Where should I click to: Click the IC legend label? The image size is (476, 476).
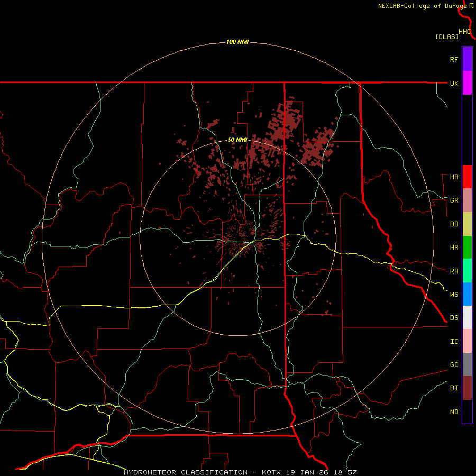click(454, 342)
